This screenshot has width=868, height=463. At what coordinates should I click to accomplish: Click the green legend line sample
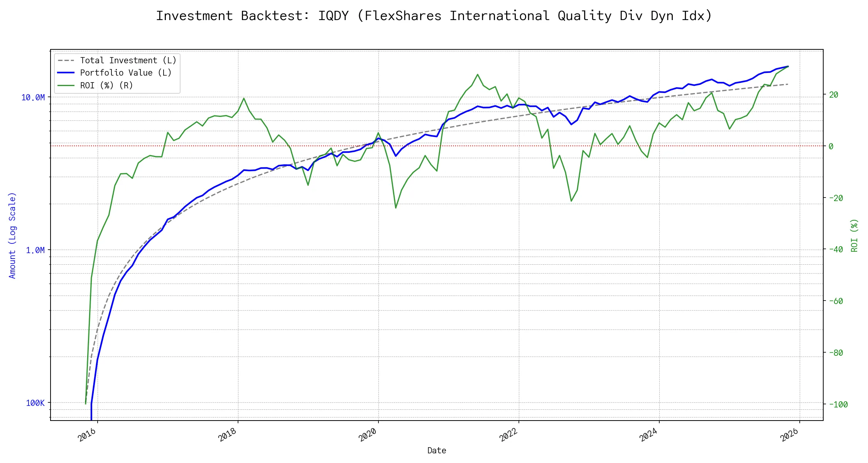click(x=66, y=86)
